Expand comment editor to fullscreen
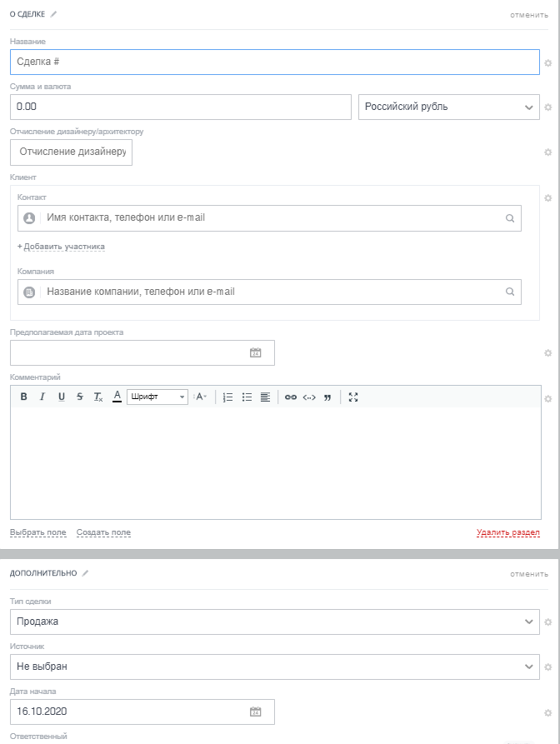Image resolution: width=560 pixels, height=744 pixels. pos(353,397)
